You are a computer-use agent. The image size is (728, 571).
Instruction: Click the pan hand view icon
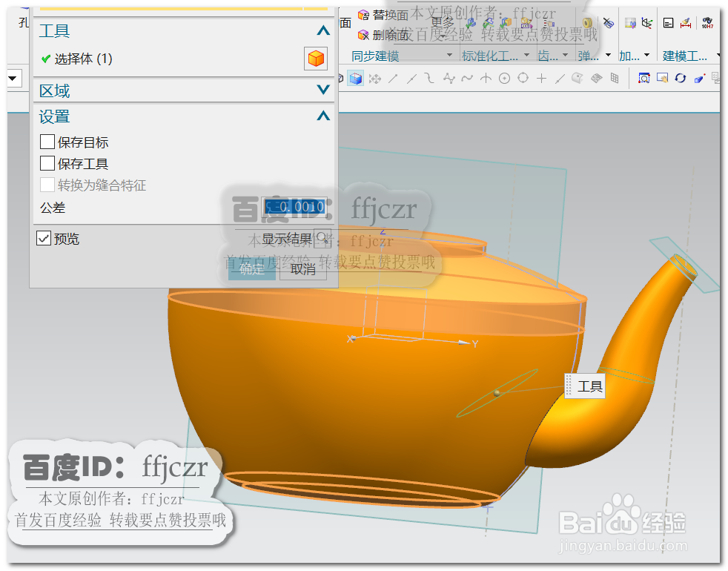coord(662,78)
